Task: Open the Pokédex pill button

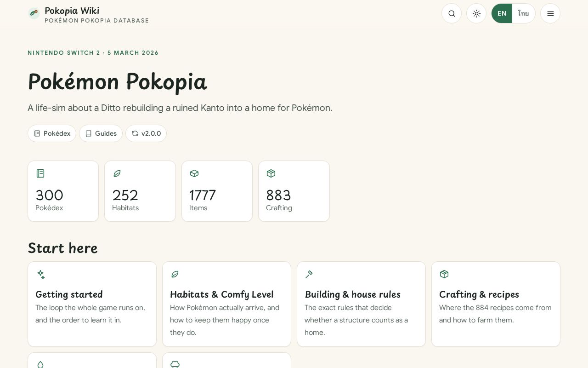Action: tap(52, 133)
